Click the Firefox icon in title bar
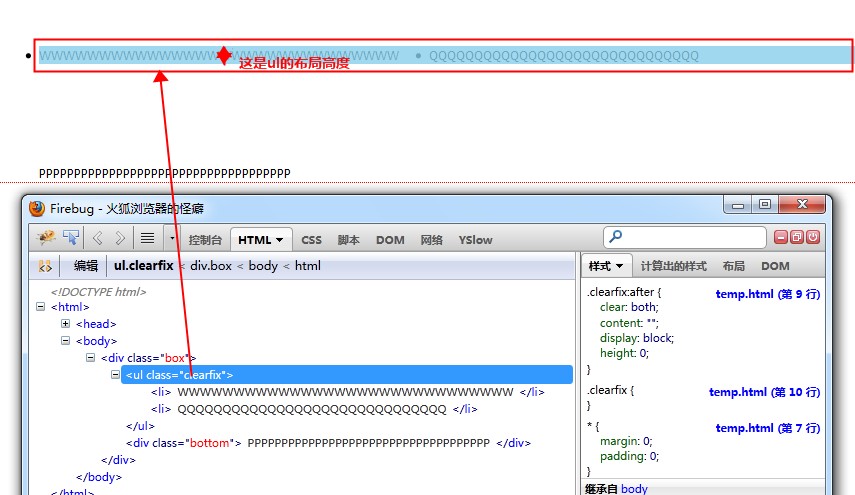The width and height of the screenshot is (855, 495). (37, 209)
